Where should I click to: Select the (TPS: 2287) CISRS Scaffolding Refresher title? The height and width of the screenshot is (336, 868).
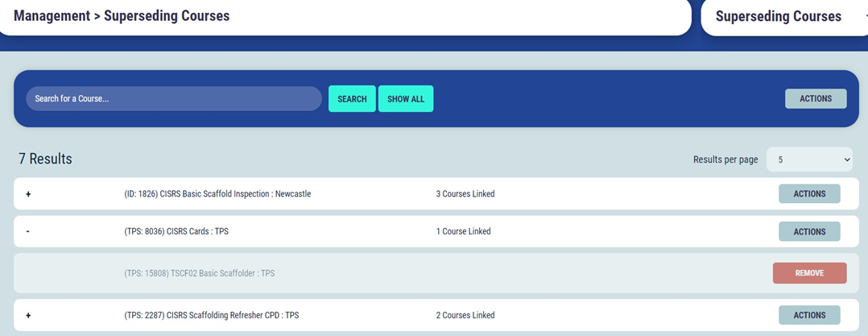point(211,315)
